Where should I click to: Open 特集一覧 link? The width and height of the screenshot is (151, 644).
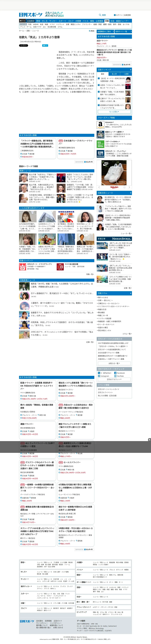pyautogui.click(x=90, y=274)
